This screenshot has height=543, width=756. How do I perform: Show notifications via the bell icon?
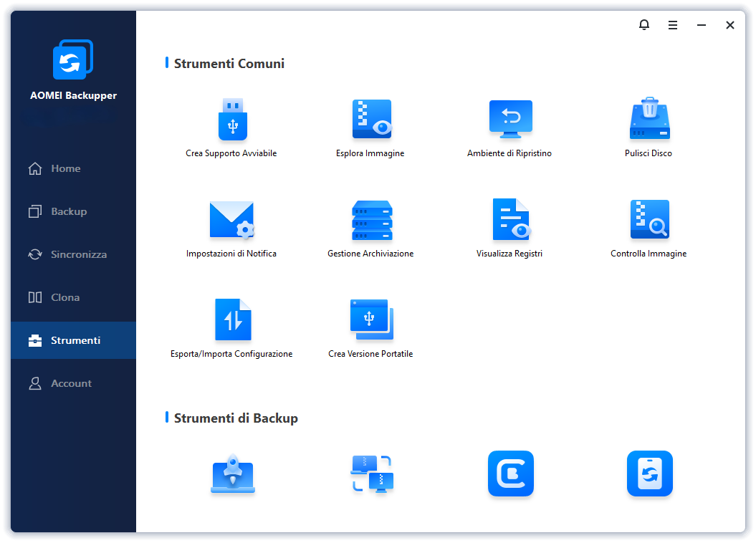(644, 25)
